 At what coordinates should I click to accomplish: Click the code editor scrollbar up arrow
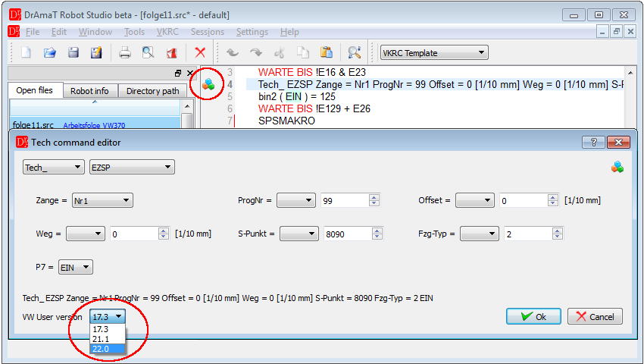[x=630, y=72]
